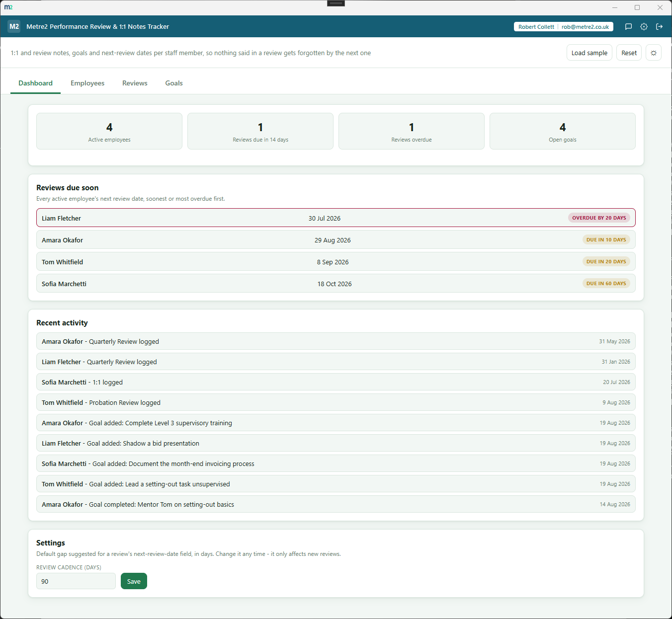Click the OVERDUE BY 20 DAYS badge

(x=599, y=218)
